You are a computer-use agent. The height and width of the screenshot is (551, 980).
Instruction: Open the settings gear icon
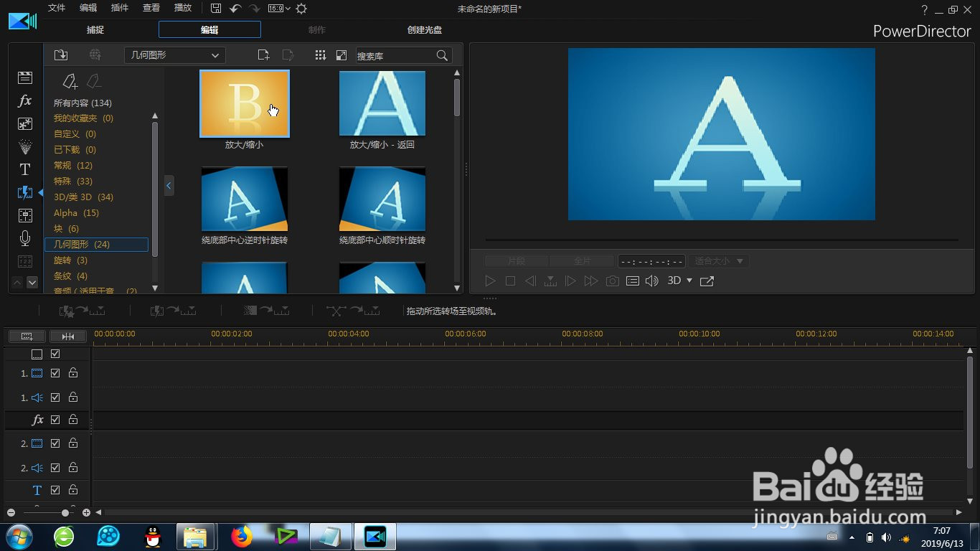tap(301, 9)
